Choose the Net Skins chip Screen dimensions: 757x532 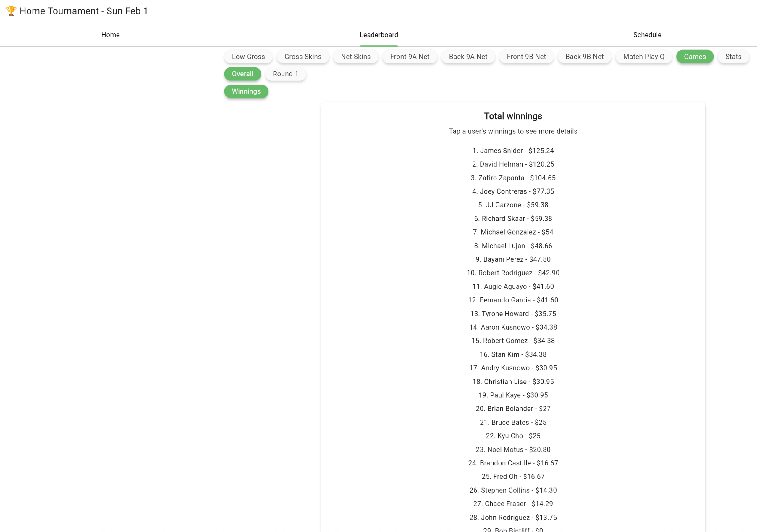[x=355, y=57]
